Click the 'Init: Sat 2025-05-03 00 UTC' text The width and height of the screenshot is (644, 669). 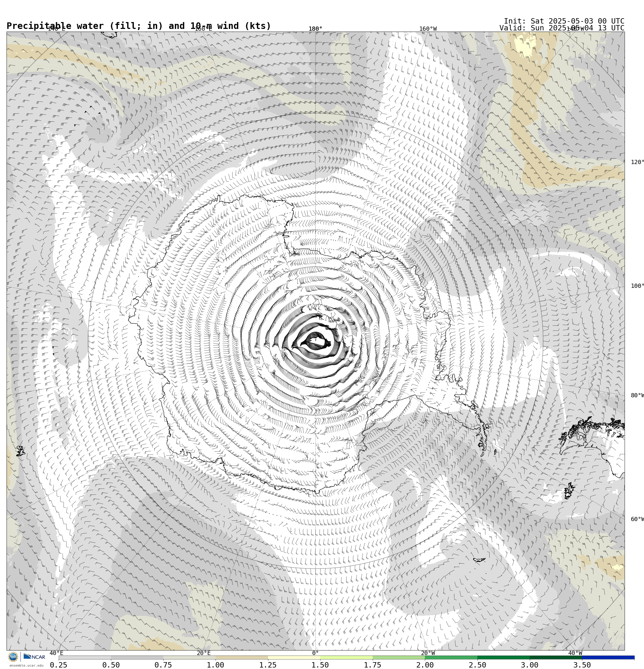pos(564,21)
